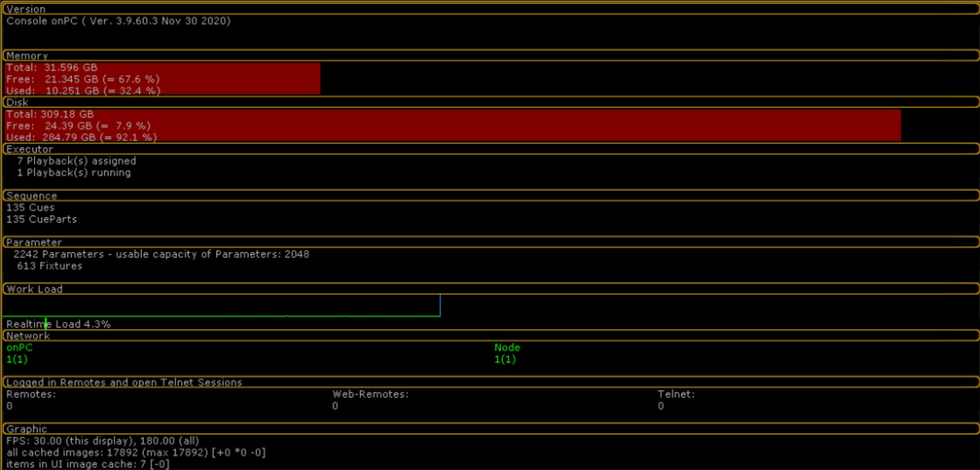Click the red Disk usage bar

pyautogui.click(x=452, y=125)
